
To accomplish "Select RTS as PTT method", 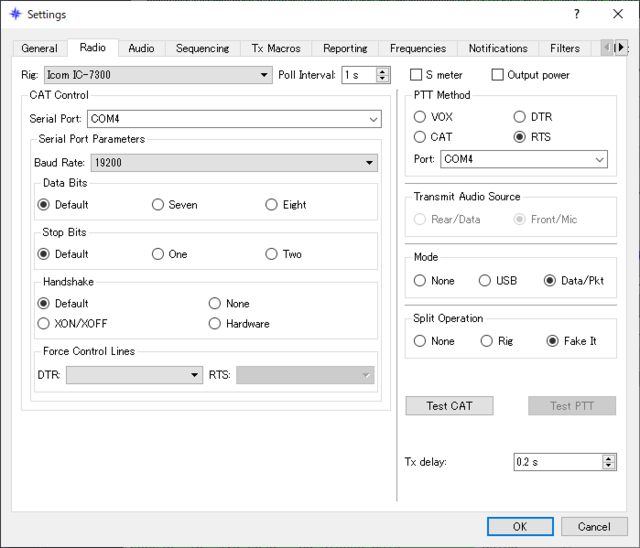I will pos(519,137).
